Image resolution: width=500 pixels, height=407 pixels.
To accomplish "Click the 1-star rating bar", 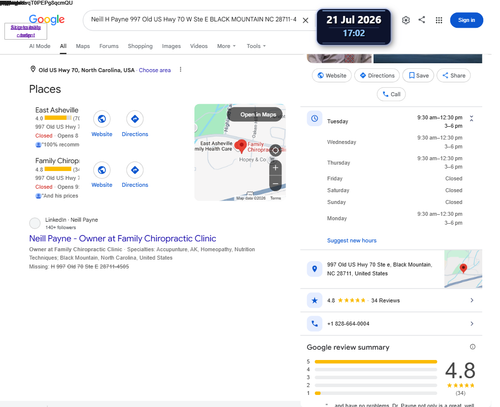I will click(x=376, y=393).
